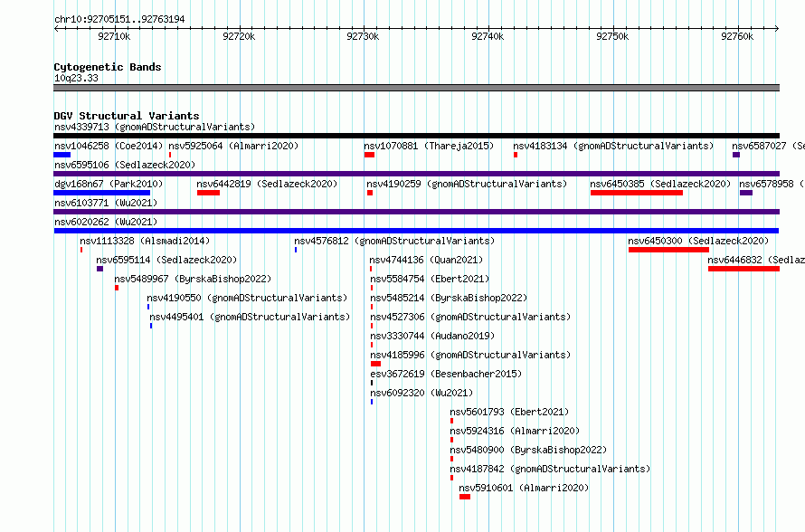Screen dimensions: 805x532
Task: Open nsv4190550 gnomAD variant label
Action: pos(247,298)
